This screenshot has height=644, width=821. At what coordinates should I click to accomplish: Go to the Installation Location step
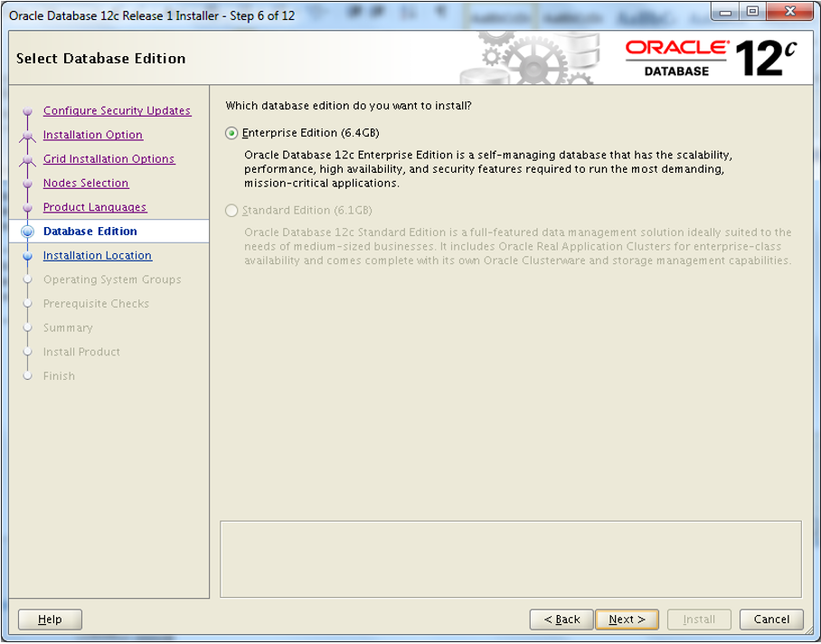pyautogui.click(x=98, y=255)
